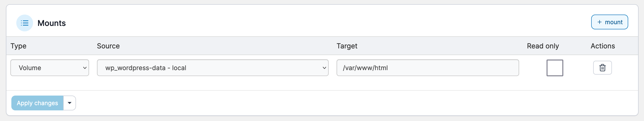Click the Actions column header
This screenshot has height=121, width=644.
(x=603, y=46)
